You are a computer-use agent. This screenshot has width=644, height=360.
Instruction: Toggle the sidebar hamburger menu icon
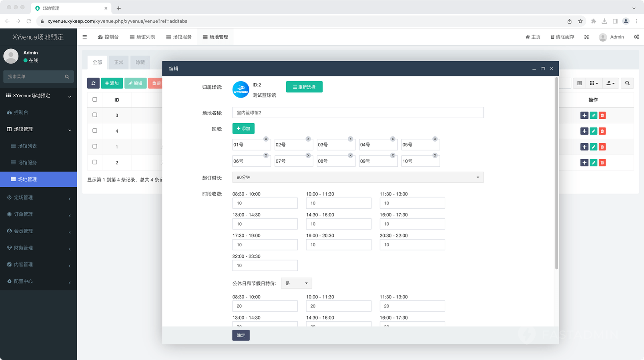click(85, 37)
